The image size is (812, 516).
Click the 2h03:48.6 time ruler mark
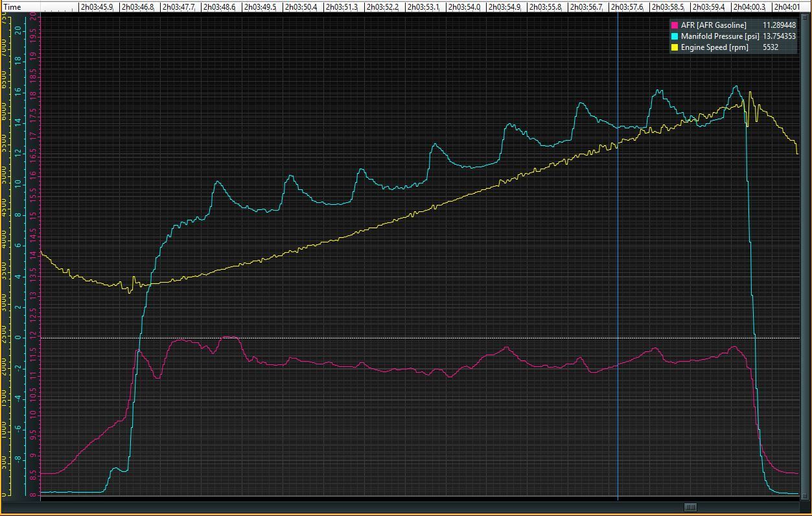(x=219, y=7)
